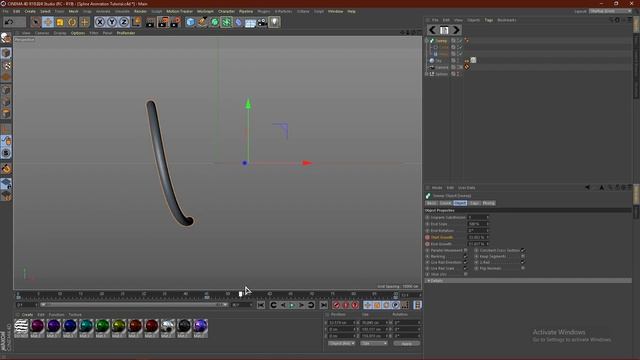Image resolution: width=640 pixels, height=360 pixels.
Task: Expand the Splines object tree
Action: (x=427, y=74)
